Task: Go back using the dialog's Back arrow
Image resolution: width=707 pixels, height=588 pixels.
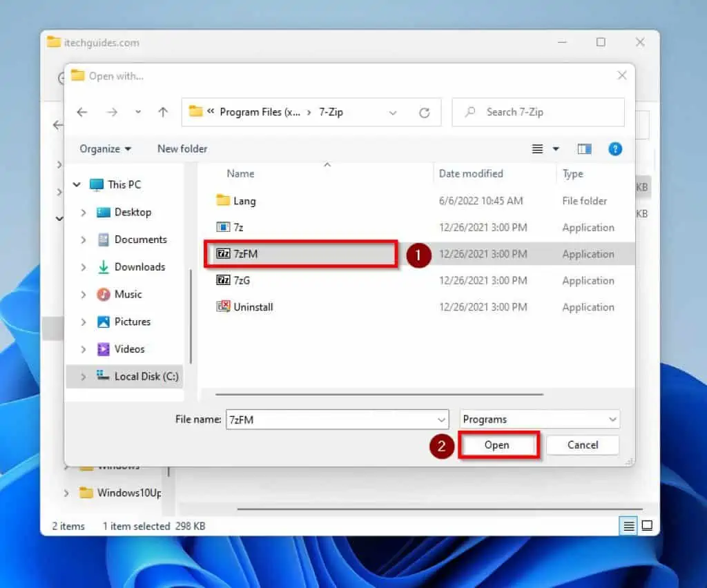Action: click(x=82, y=112)
